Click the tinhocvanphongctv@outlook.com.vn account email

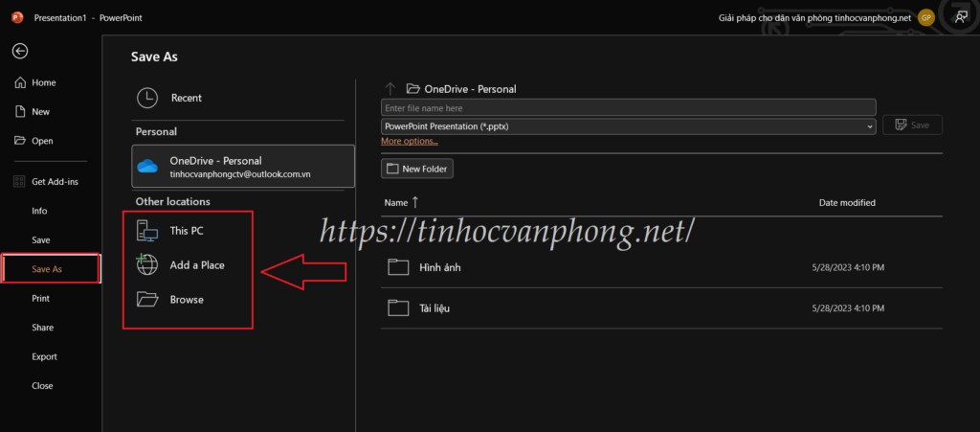240,174
